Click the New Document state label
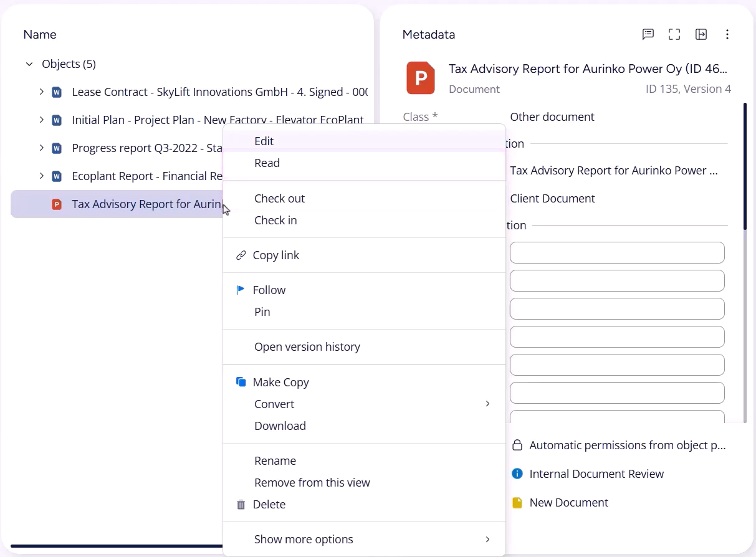The height and width of the screenshot is (557, 756). (x=568, y=503)
